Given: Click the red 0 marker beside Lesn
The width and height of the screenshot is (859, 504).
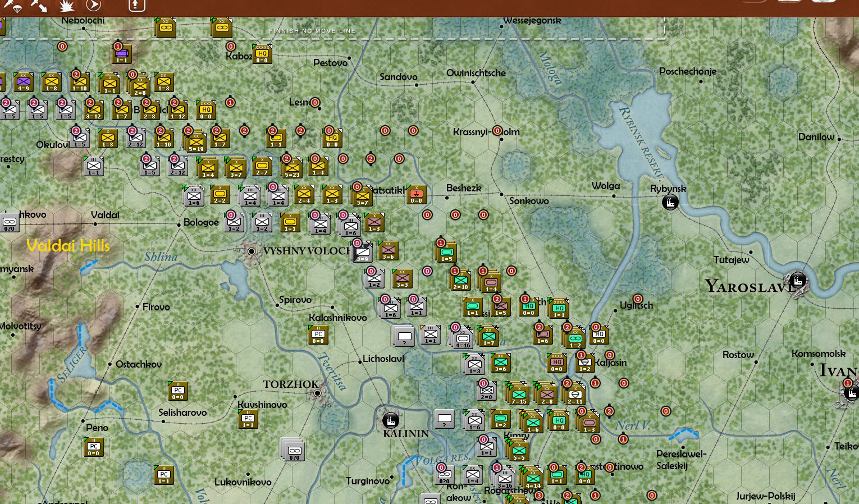Looking at the screenshot, I should tap(315, 103).
